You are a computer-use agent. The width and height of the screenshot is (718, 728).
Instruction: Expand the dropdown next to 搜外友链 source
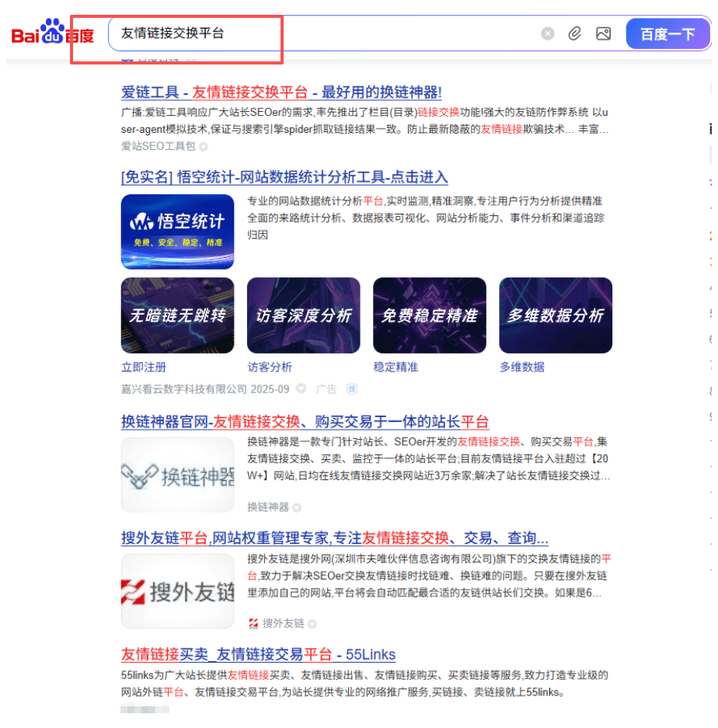(312, 623)
